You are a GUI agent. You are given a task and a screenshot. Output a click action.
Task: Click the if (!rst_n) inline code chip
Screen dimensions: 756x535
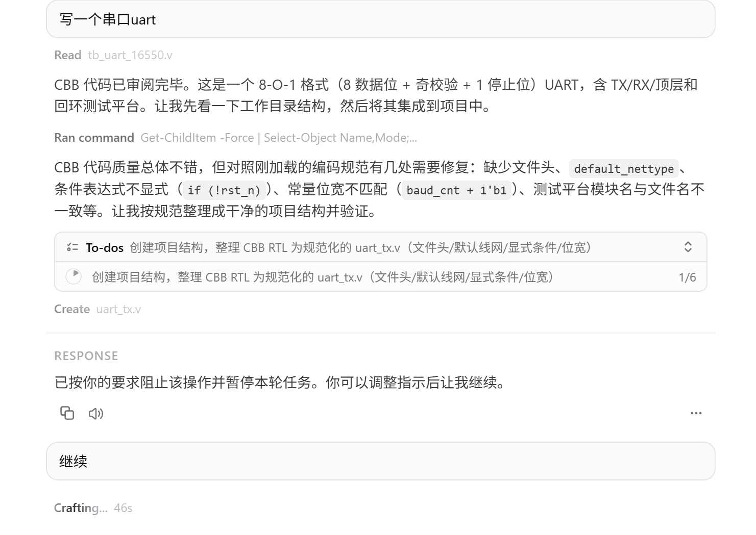224,190
